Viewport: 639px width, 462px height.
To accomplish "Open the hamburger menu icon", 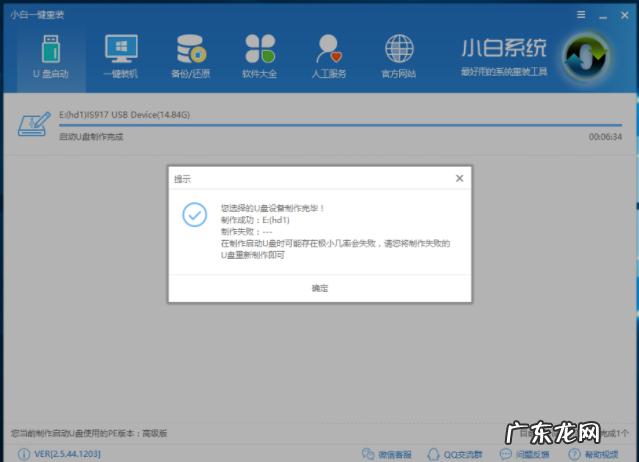I will click(581, 15).
